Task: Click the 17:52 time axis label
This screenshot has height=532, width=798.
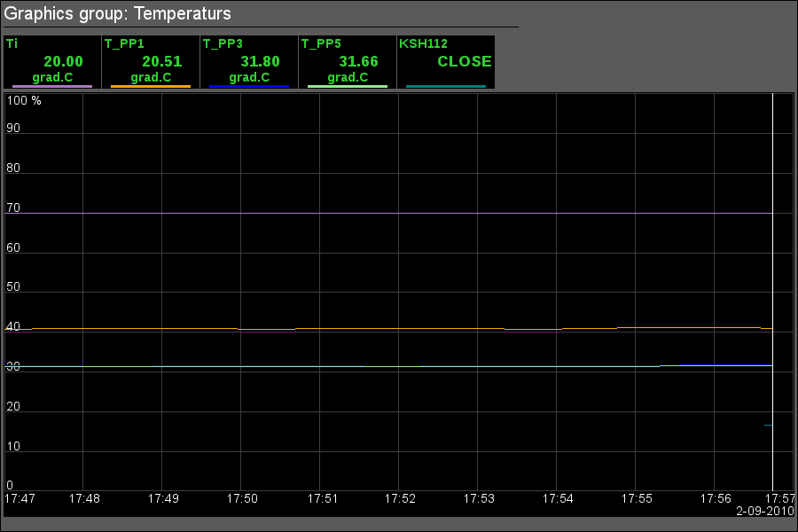Action: point(400,499)
